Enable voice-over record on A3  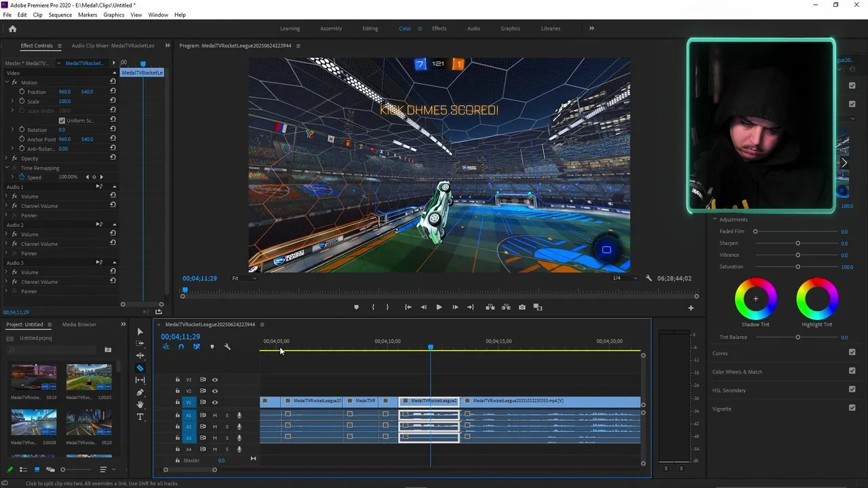pos(239,438)
